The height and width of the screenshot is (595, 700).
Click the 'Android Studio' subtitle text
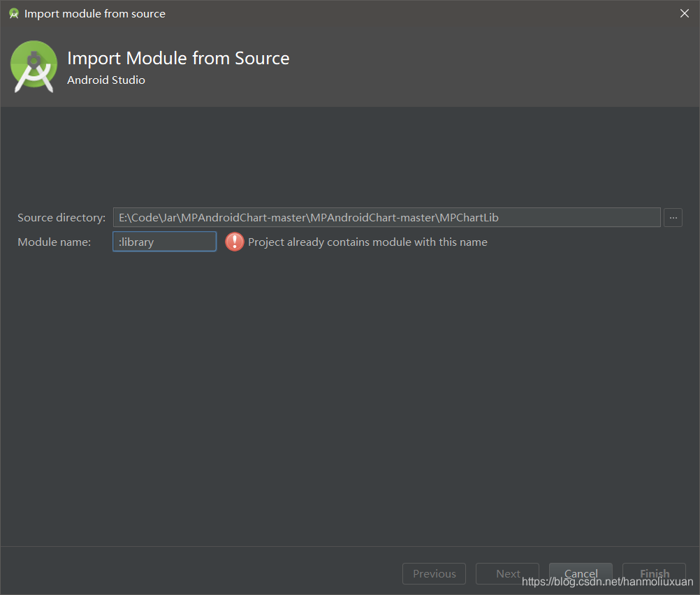pyautogui.click(x=106, y=80)
